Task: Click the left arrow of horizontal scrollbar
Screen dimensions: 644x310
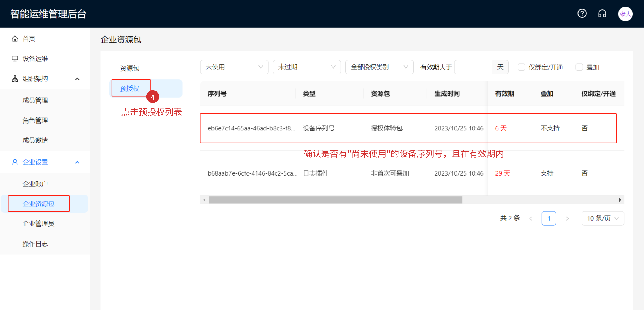Action: 205,200
